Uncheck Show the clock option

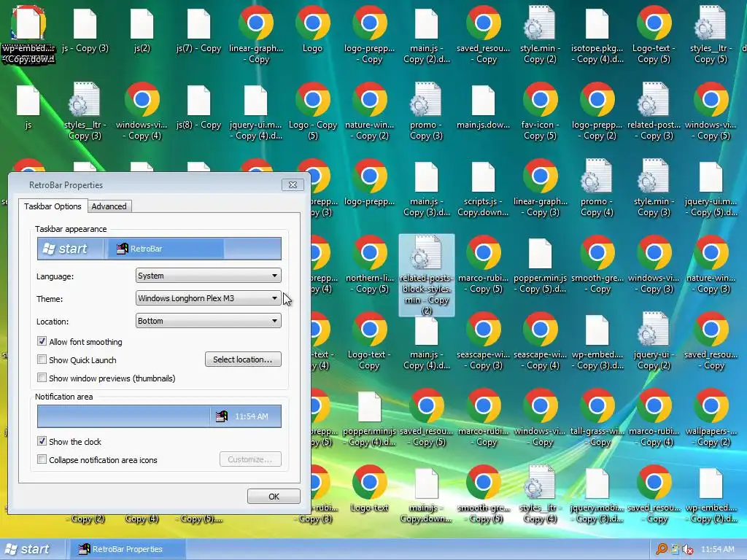(x=42, y=441)
